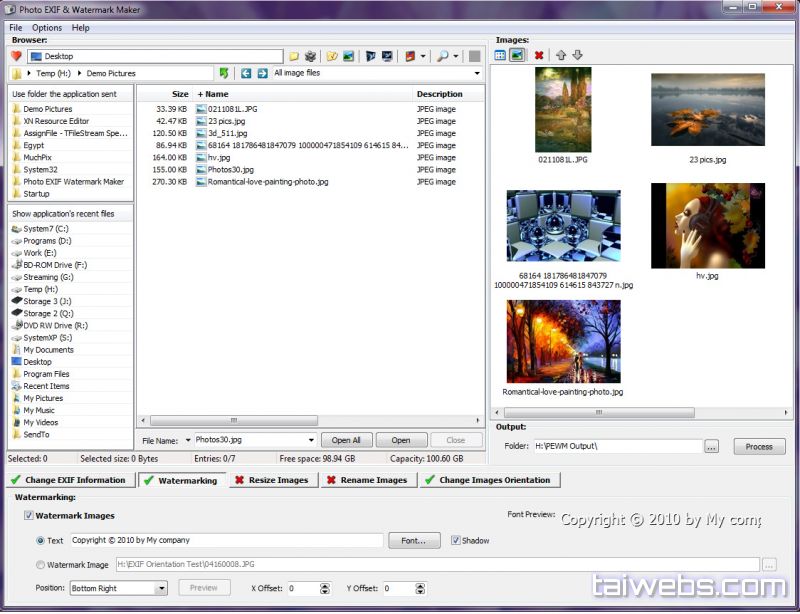
Task: Click the green refresh folder icon
Action: [x=224, y=73]
